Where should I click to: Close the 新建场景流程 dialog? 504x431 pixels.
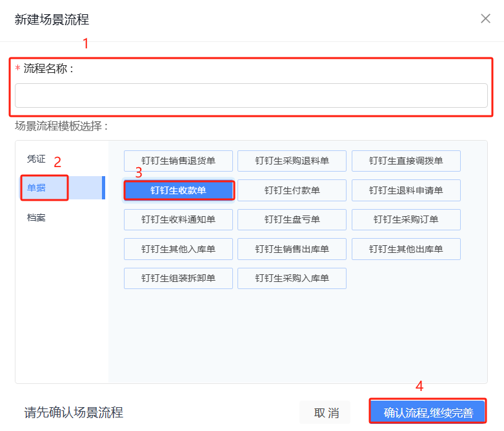click(x=485, y=19)
